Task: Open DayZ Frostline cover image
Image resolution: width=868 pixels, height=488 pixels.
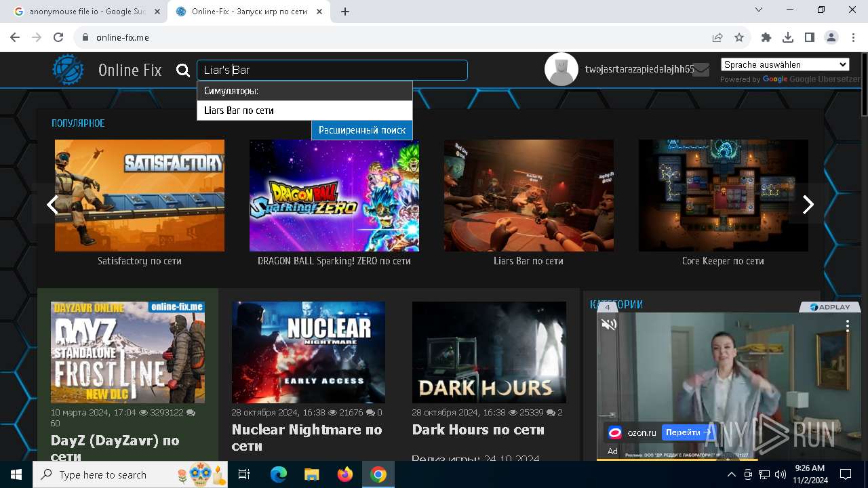Action: [x=127, y=352]
